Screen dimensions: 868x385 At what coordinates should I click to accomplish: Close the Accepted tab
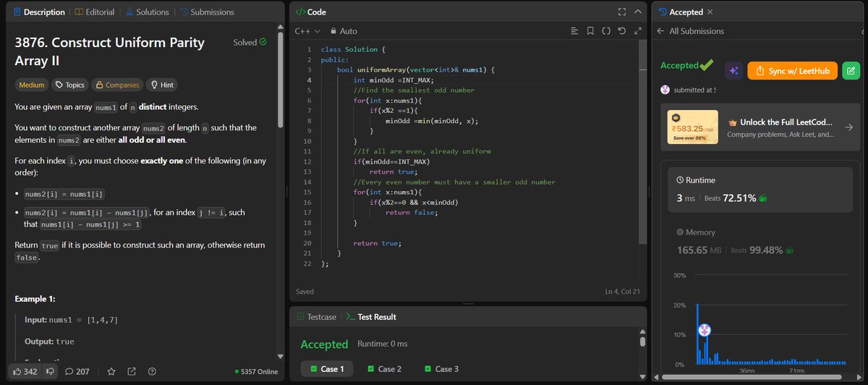(x=710, y=12)
